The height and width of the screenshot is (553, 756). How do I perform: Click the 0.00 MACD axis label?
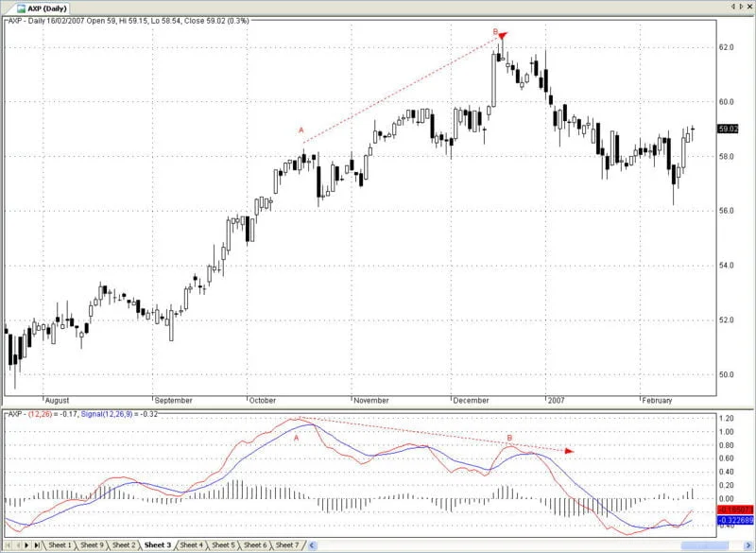pos(726,498)
